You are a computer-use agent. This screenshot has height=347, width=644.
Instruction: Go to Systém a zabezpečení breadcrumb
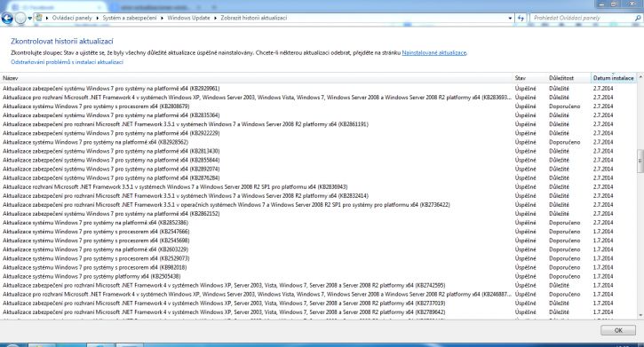(x=130, y=18)
